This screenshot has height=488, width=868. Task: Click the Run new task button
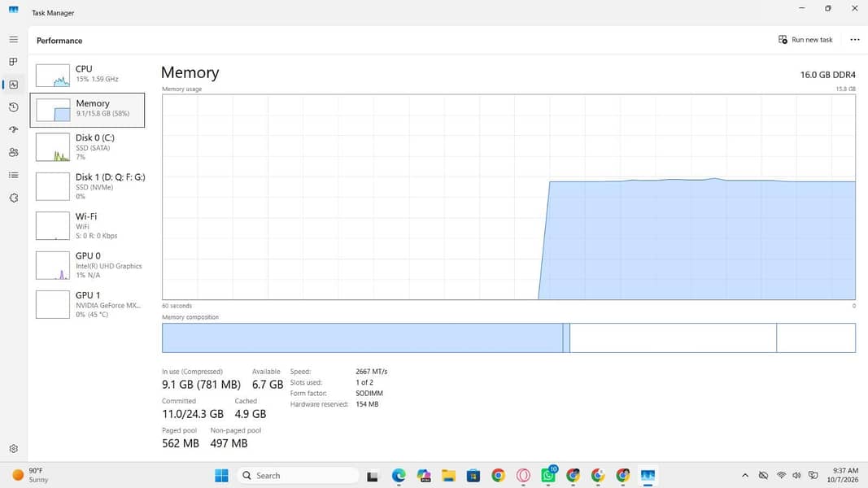(x=805, y=40)
